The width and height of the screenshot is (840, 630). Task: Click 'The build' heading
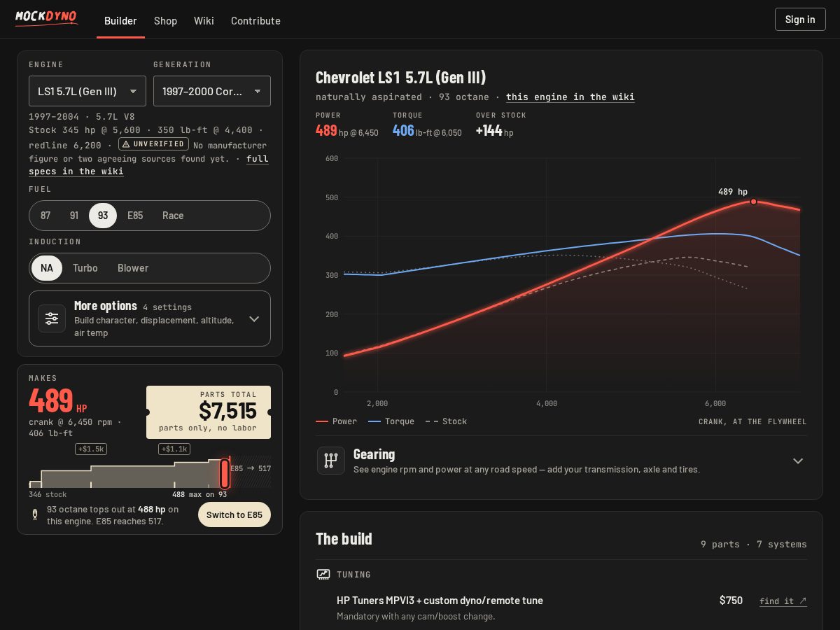point(344,538)
